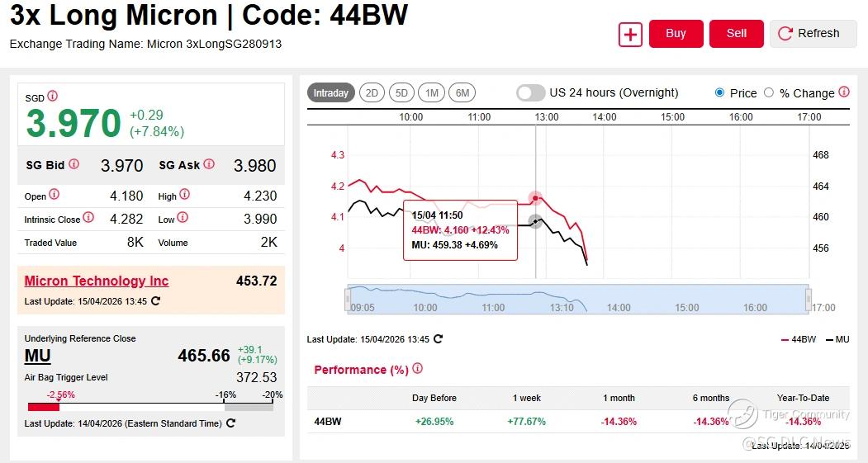The image size is (868, 463).
Task: Open the Micron Technology Inc link
Action: [97, 281]
